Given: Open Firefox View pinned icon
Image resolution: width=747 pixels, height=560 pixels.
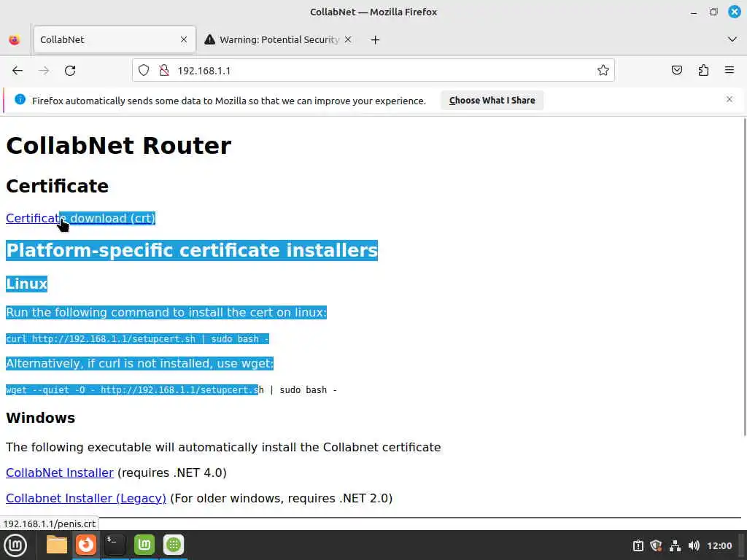Looking at the screenshot, I should click(x=15, y=39).
